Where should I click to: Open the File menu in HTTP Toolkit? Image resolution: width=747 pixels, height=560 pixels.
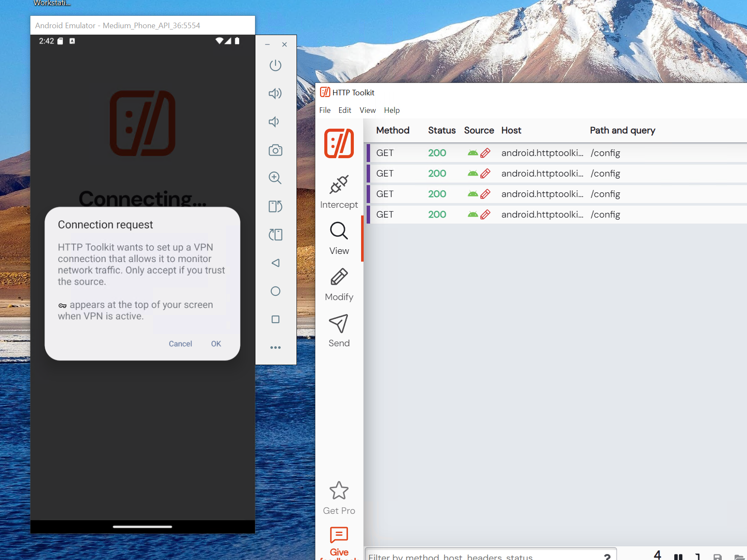[325, 110]
